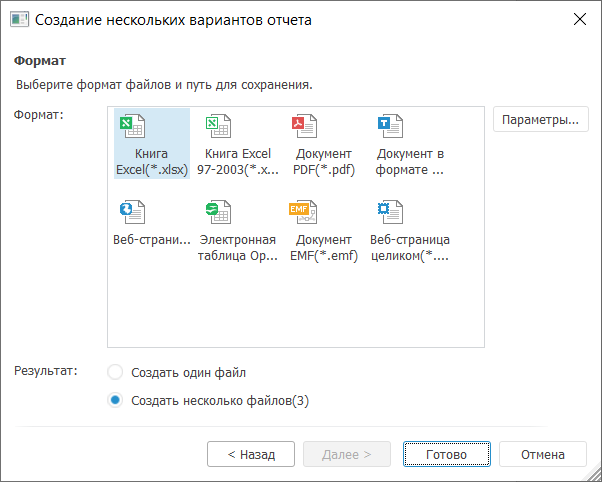Close the report variants dialog window
602x482 pixels.
click(579, 20)
